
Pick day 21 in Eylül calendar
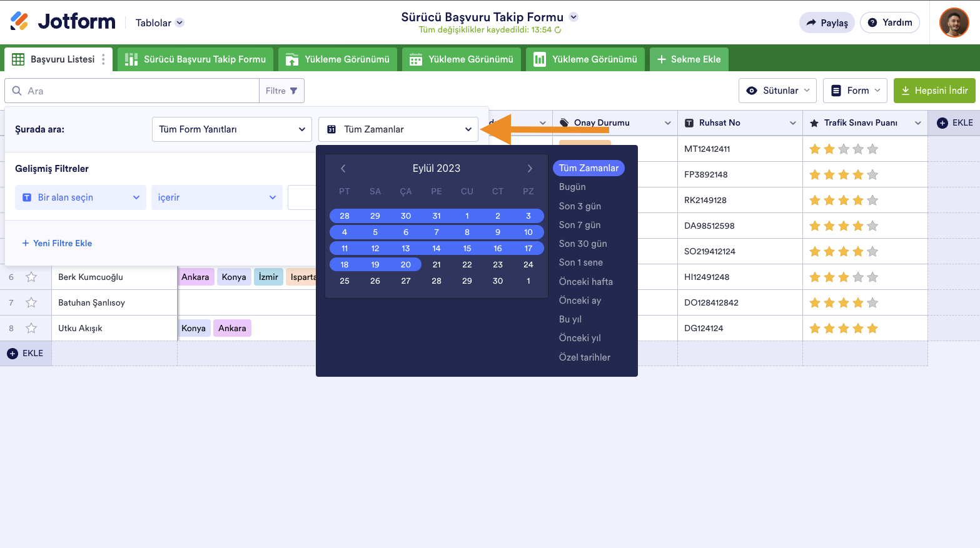point(437,265)
